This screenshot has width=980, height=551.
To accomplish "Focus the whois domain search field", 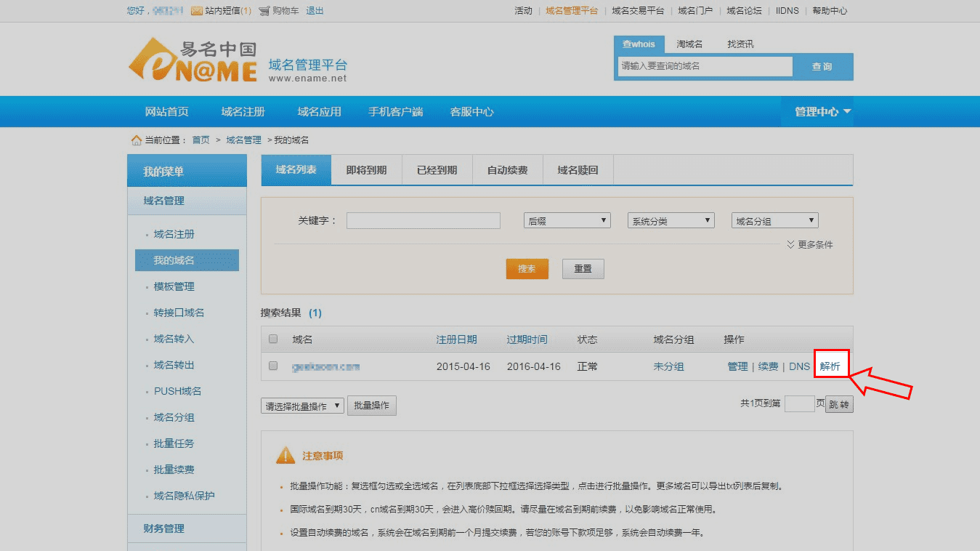I will 705,66.
